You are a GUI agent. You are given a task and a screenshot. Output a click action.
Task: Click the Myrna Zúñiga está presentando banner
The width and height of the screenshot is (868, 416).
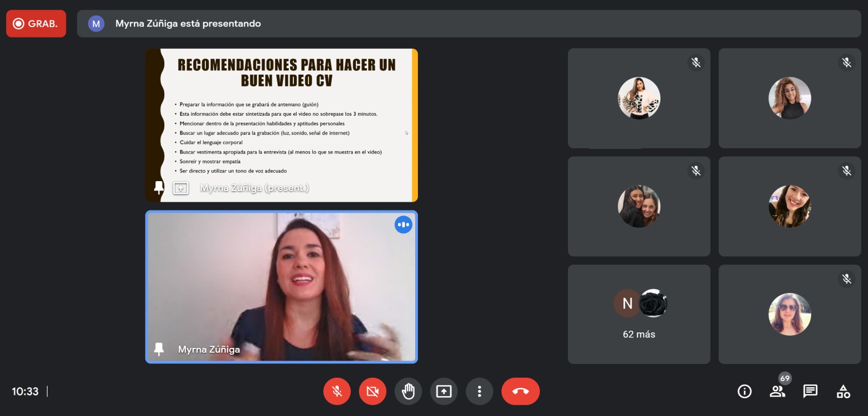tap(468, 24)
